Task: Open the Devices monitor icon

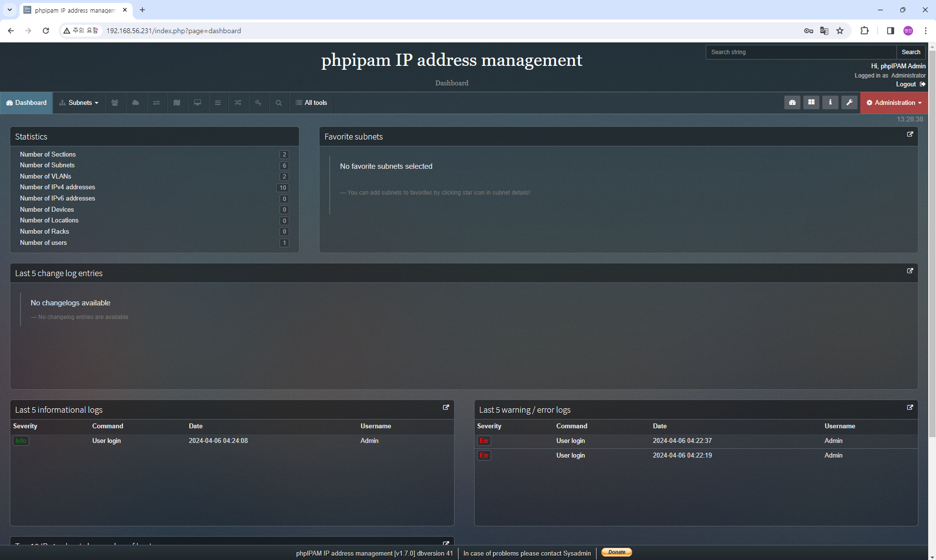Action: pyautogui.click(x=198, y=103)
